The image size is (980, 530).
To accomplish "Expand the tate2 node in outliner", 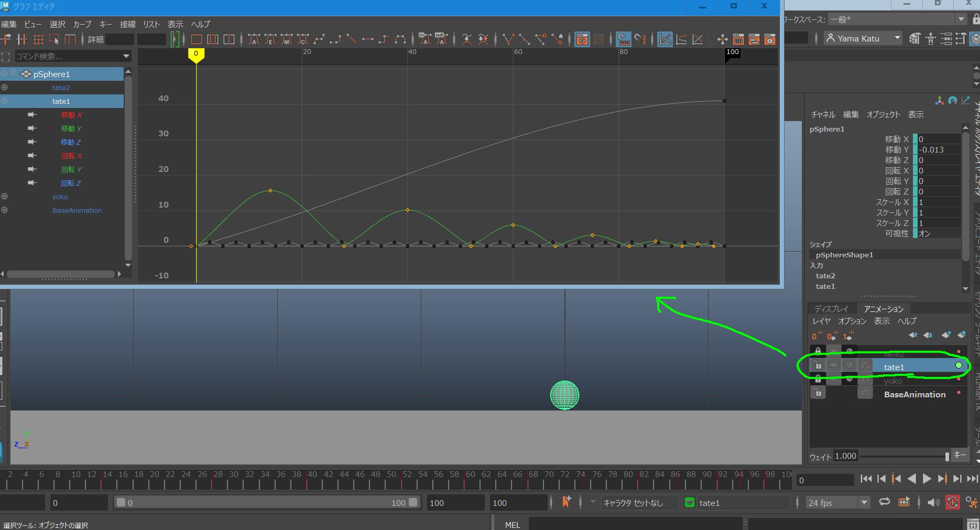I will [x=4, y=88].
